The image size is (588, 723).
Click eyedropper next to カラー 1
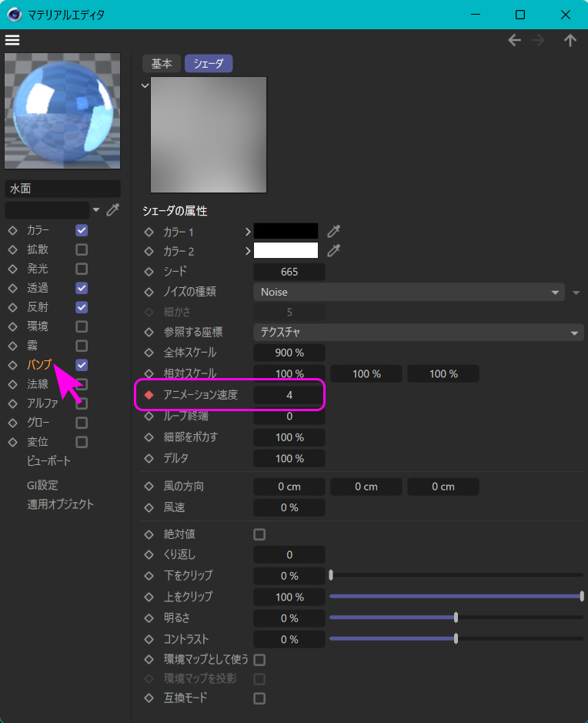coord(333,231)
